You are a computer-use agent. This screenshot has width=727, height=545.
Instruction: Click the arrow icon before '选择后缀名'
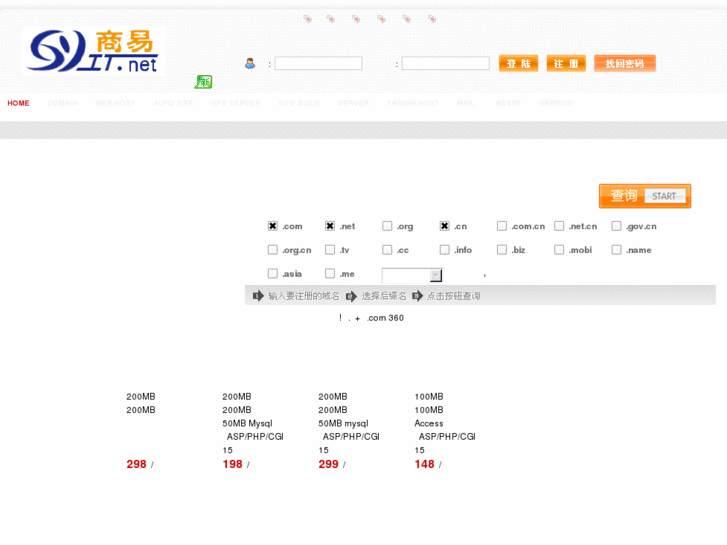coord(351,295)
